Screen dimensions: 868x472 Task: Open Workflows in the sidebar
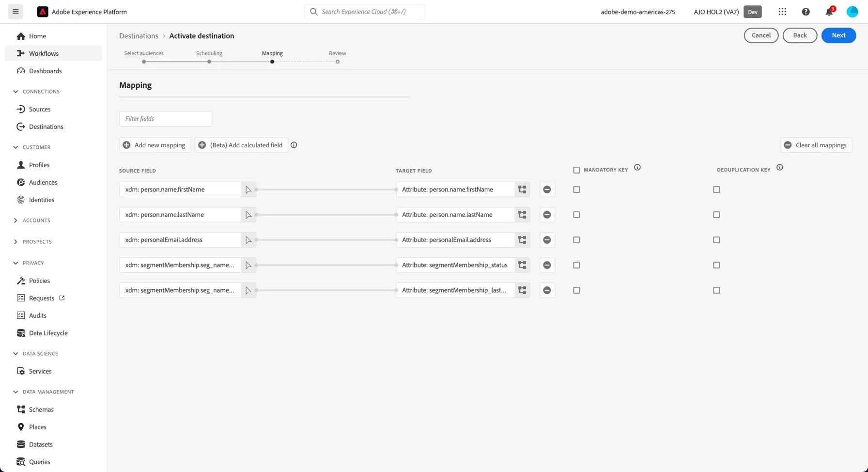(x=53, y=53)
